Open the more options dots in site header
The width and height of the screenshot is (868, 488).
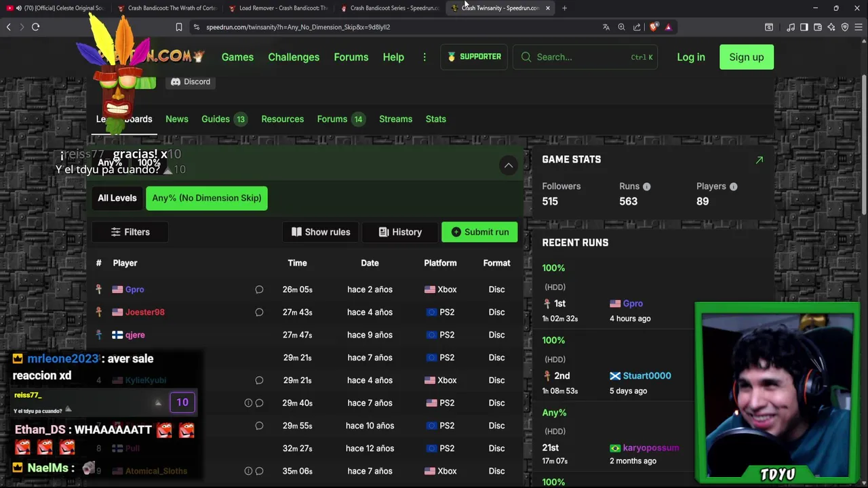pyautogui.click(x=425, y=57)
